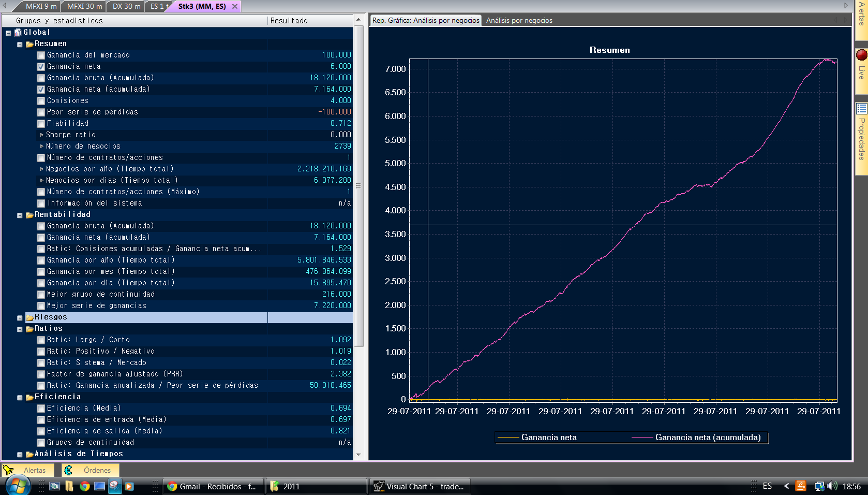Open Google Chrome from quick launch

[x=84, y=486]
